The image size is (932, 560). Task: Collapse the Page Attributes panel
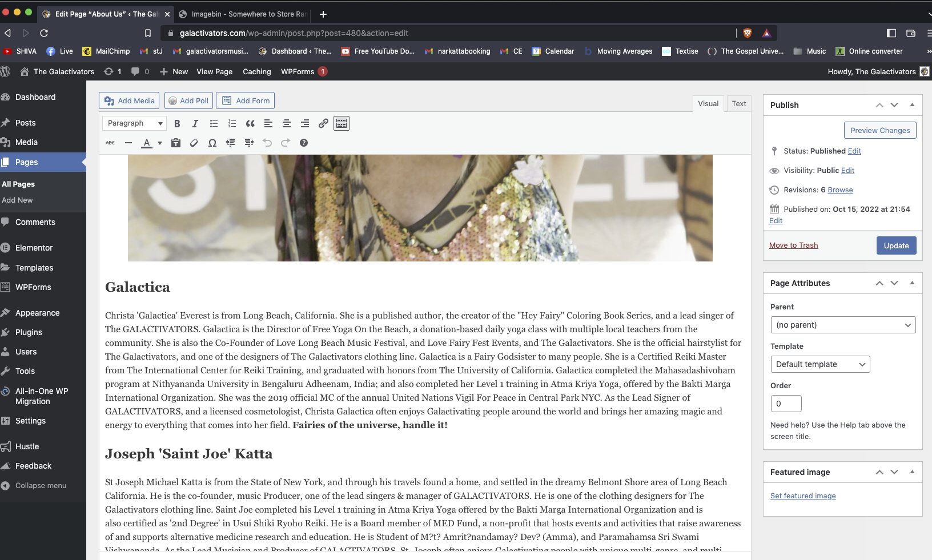coord(912,283)
